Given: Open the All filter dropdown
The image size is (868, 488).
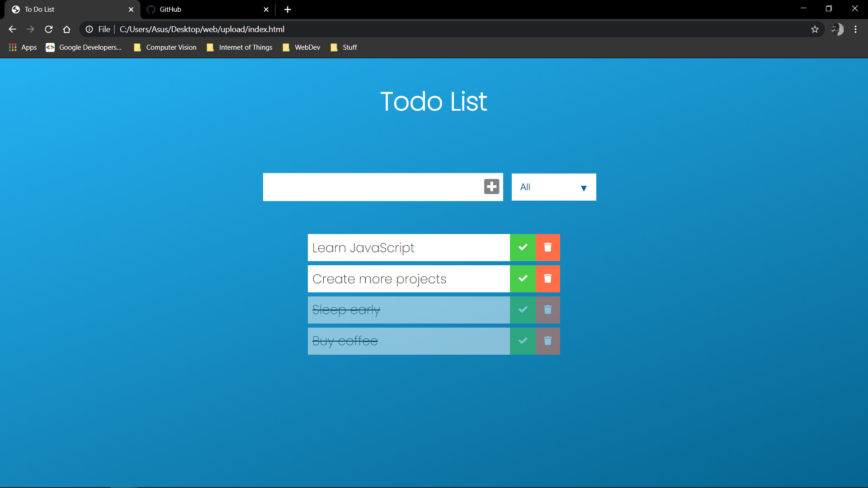Looking at the screenshot, I should (x=553, y=187).
